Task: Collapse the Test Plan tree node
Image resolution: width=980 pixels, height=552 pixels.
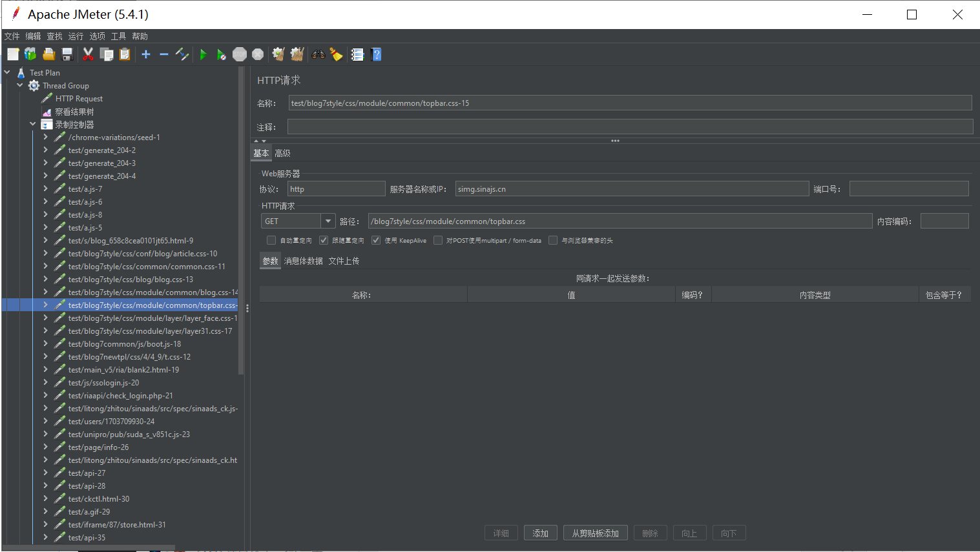Action: (7, 72)
